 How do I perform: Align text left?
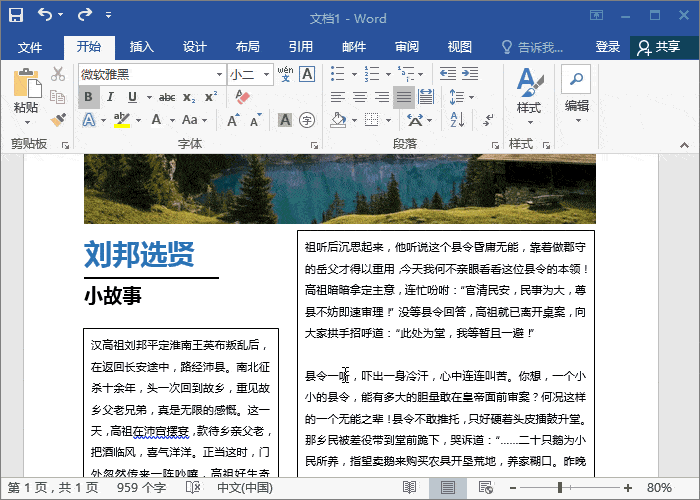pyautogui.click(x=338, y=97)
